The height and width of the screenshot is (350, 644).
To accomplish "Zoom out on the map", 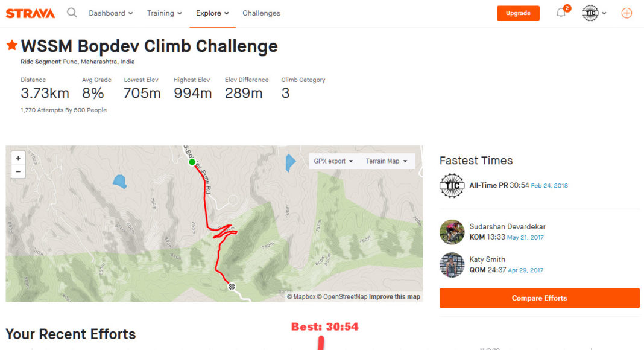I will 18,172.
